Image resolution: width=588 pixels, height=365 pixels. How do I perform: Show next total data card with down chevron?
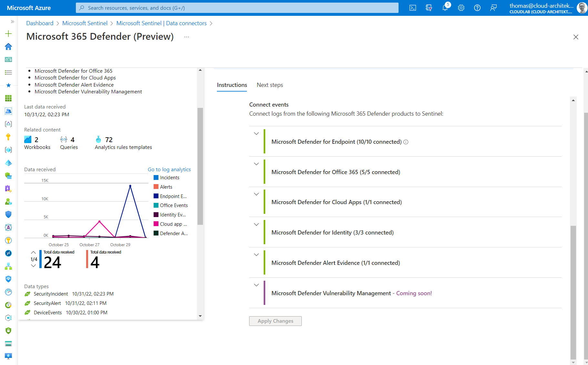(33, 266)
